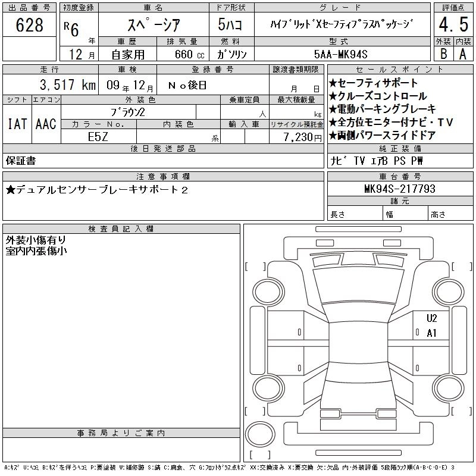Click the 09年12月 inspection expiry

click(x=130, y=85)
